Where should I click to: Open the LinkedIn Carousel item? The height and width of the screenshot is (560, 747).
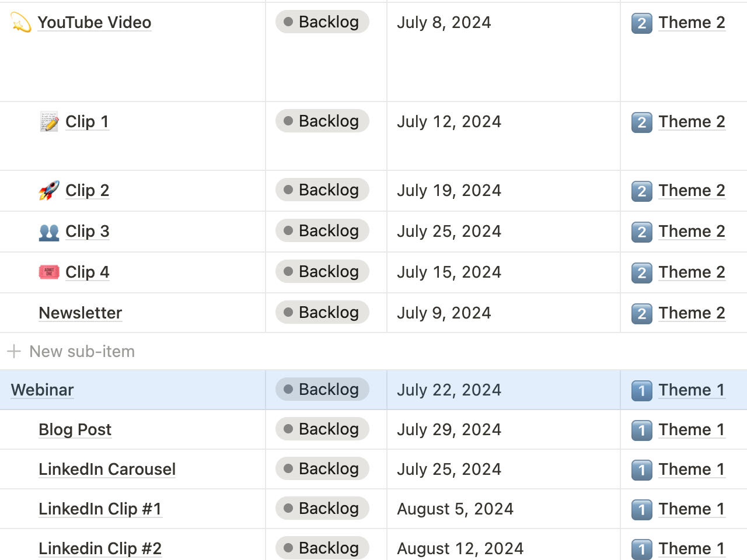[107, 470]
